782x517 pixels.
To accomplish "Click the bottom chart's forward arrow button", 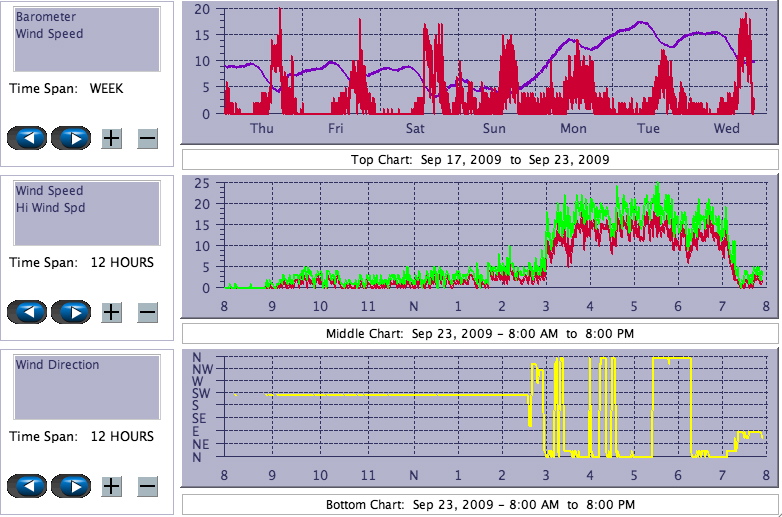I will tap(71, 486).
